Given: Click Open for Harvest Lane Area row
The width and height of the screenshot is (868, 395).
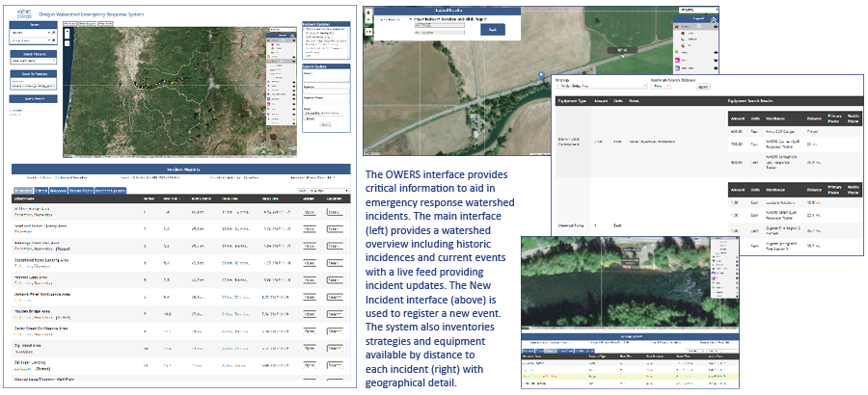Looking at the screenshot, I should 310,280.
